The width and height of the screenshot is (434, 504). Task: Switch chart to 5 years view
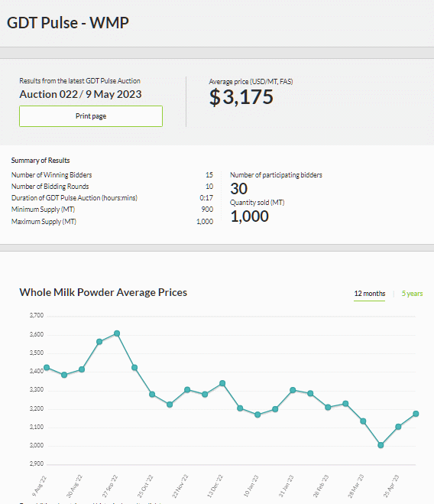point(412,294)
